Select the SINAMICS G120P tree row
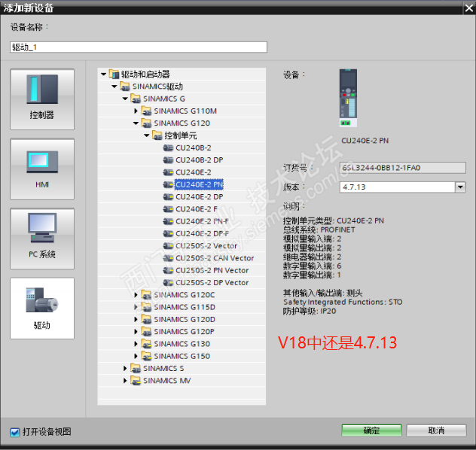 coord(182,331)
